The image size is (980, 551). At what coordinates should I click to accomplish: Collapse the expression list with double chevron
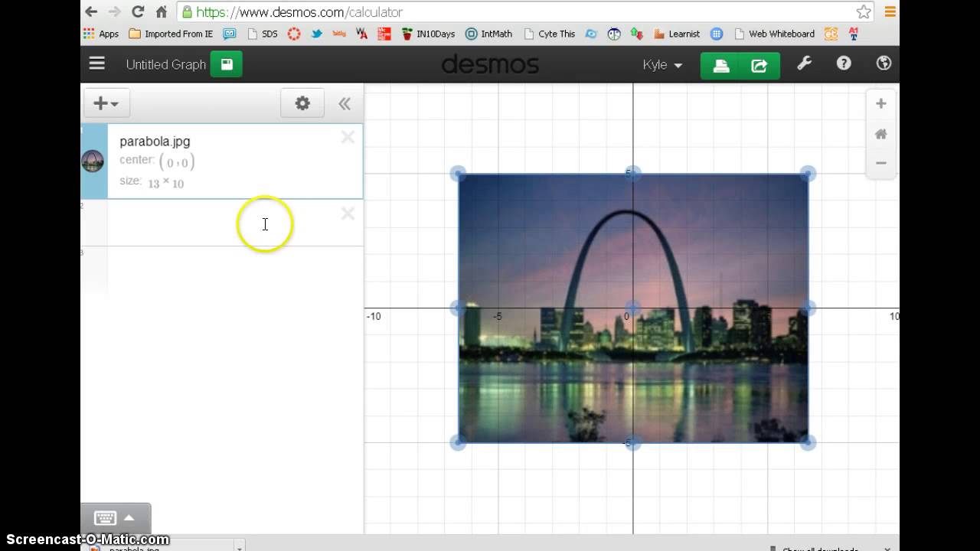click(x=345, y=104)
